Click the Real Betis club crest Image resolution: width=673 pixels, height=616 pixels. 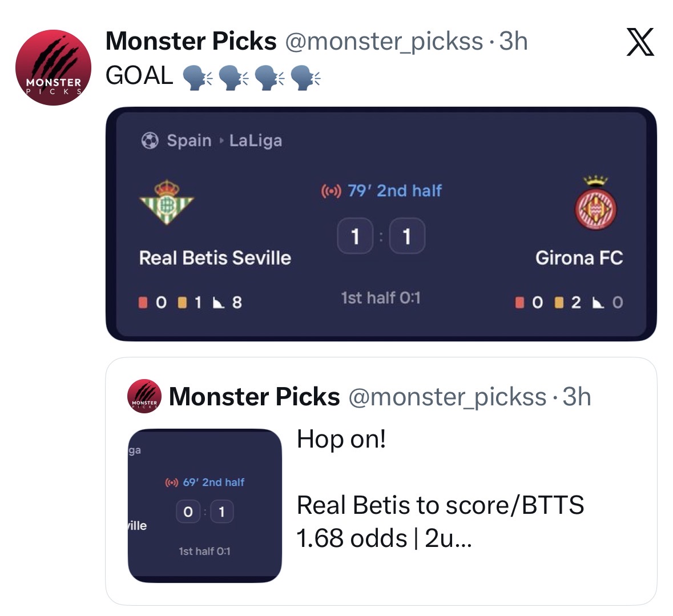167,202
